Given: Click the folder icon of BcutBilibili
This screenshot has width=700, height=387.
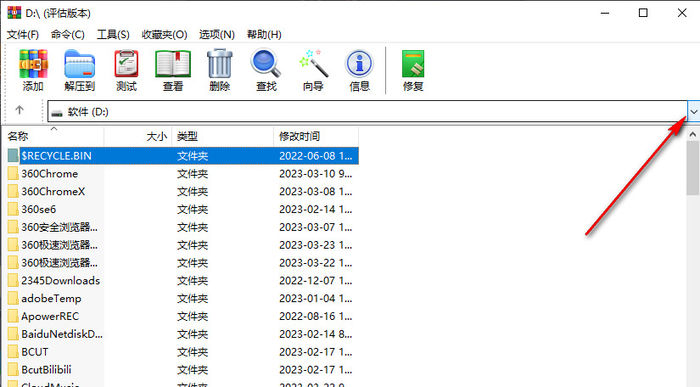Looking at the screenshot, I should [x=13, y=370].
